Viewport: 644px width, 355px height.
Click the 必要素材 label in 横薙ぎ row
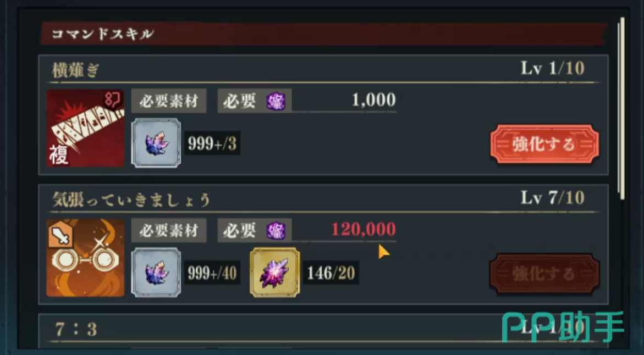[169, 101]
